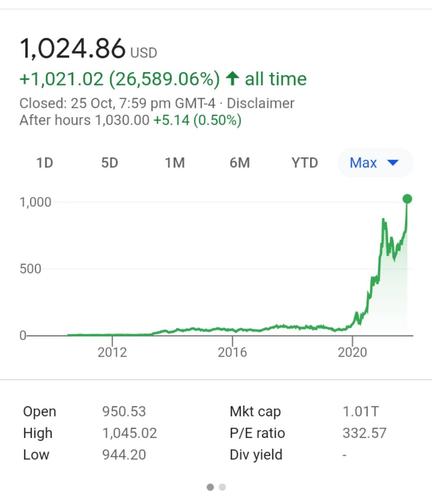
Task: Show the 1M price chart
Action: coord(174,163)
